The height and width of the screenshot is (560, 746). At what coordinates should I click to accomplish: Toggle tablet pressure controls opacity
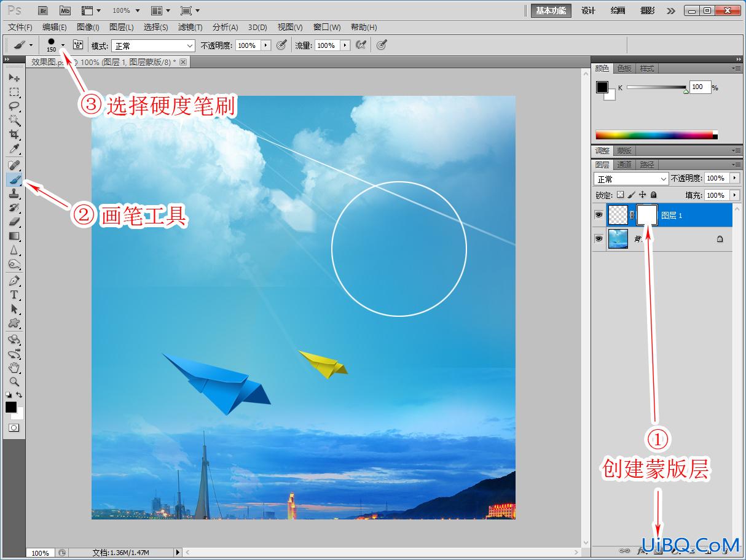(x=281, y=45)
